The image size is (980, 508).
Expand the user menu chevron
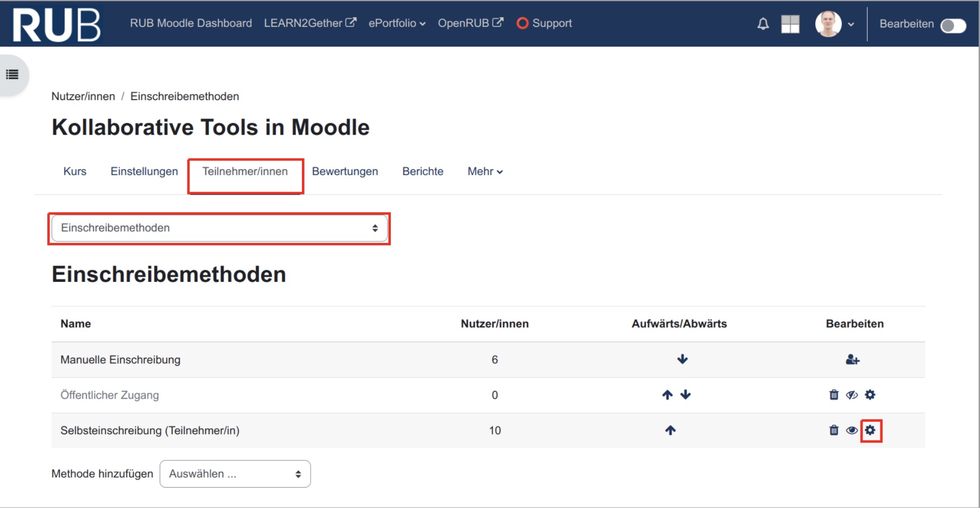pos(851,24)
